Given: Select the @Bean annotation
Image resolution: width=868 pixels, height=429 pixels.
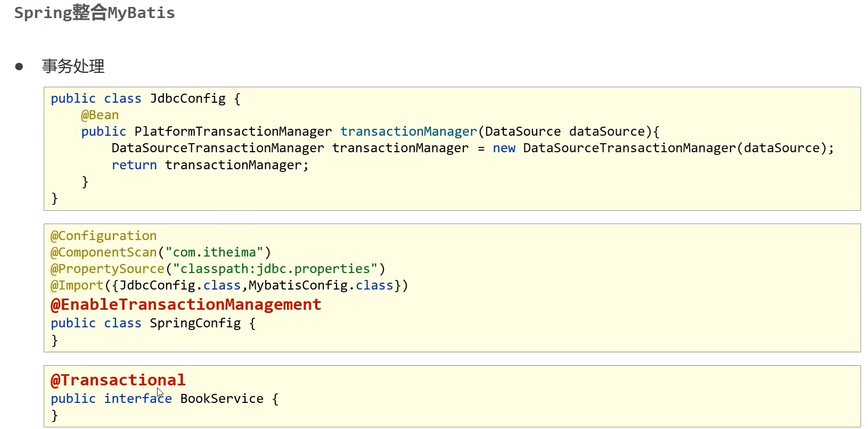Looking at the screenshot, I should (100, 115).
